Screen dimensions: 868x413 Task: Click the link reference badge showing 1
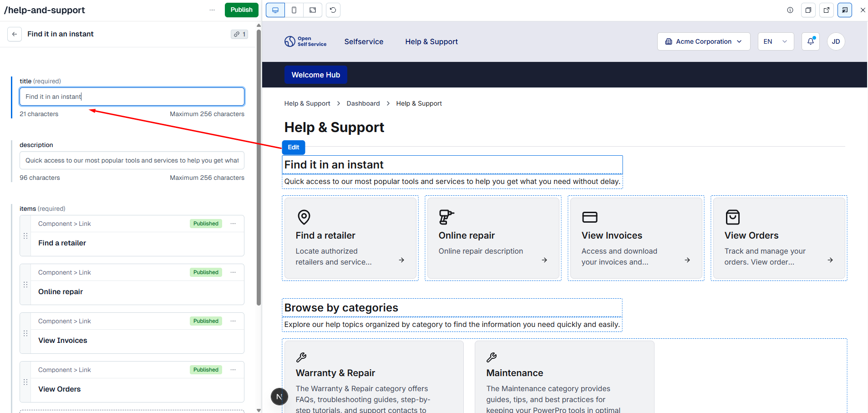click(239, 34)
